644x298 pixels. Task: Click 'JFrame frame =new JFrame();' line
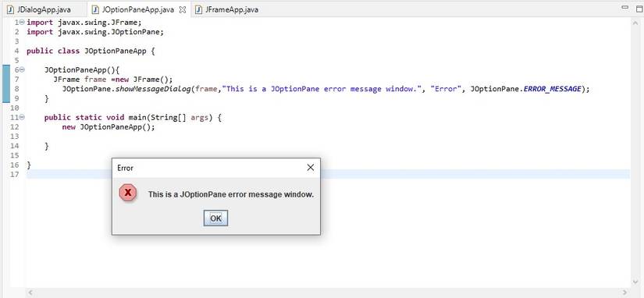click(x=113, y=80)
